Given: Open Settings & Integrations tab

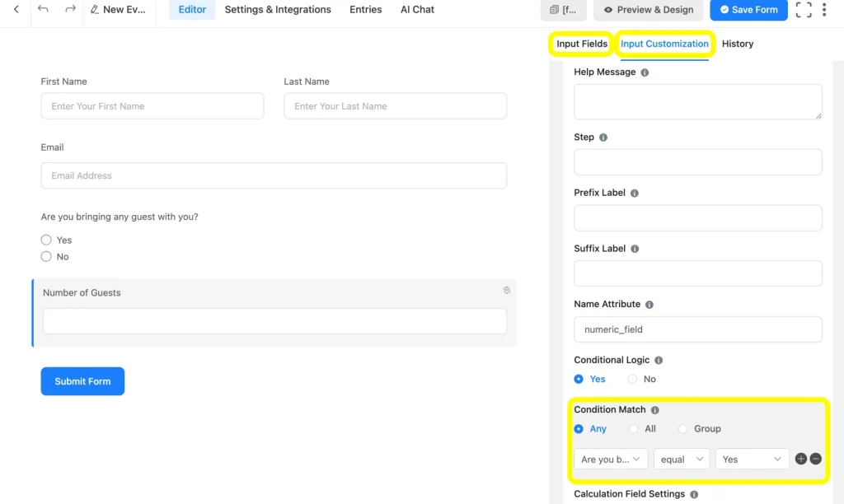Looking at the screenshot, I should (278, 10).
